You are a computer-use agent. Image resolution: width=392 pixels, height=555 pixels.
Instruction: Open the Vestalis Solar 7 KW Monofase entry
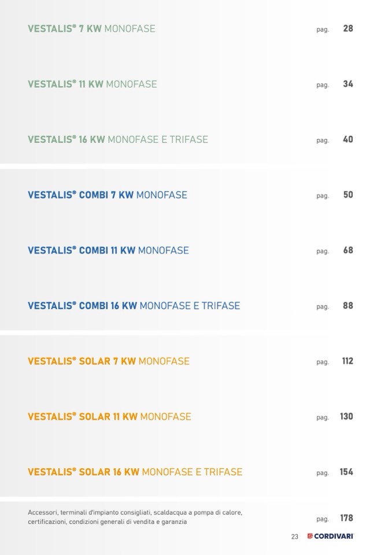(108, 361)
